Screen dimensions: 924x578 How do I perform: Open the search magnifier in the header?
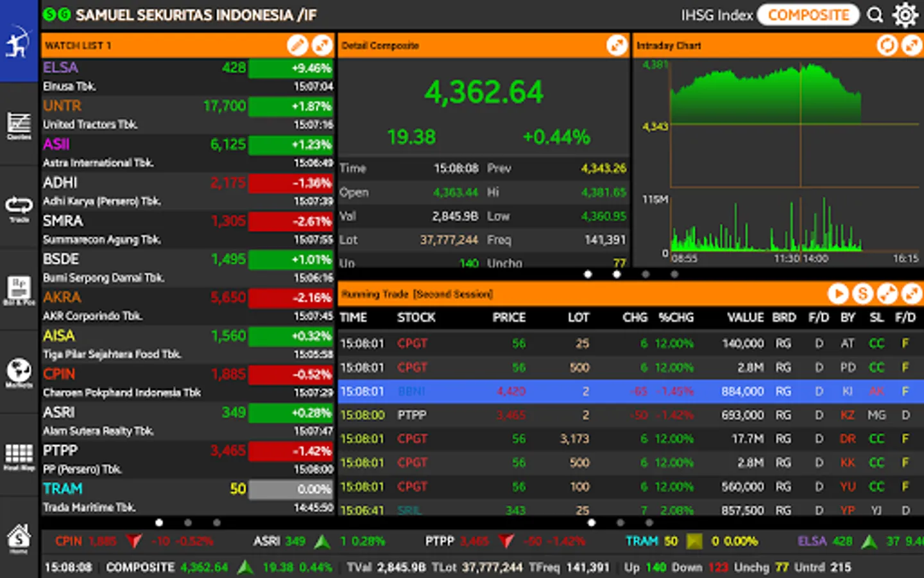875,15
